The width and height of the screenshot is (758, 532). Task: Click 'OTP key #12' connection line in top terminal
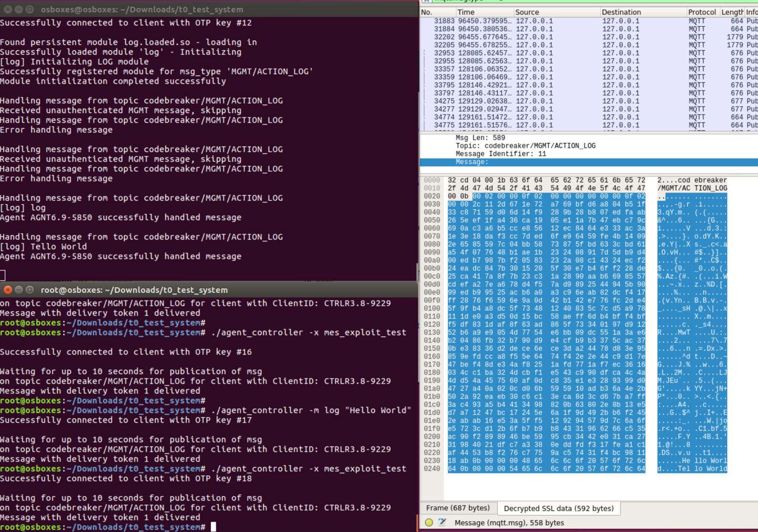(126, 22)
